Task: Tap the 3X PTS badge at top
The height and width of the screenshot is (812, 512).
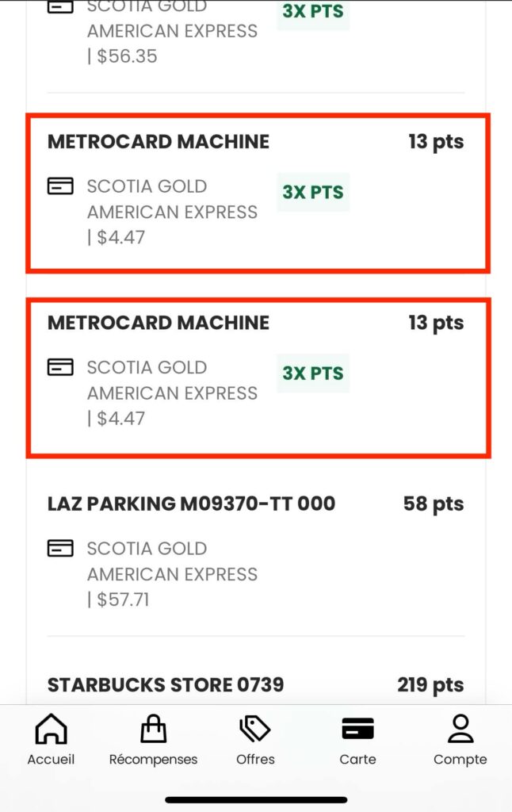Action: [x=313, y=13]
